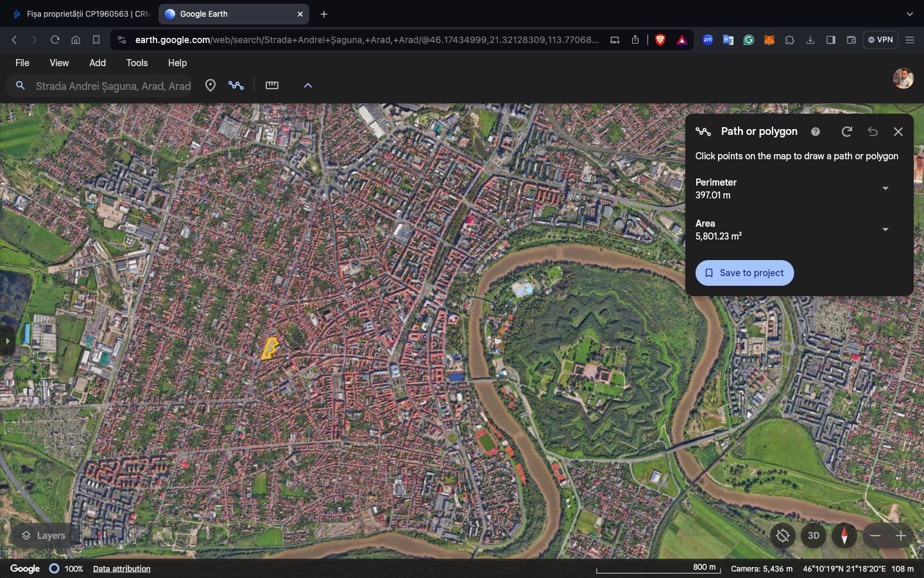Reset the compass to north

tap(844, 536)
